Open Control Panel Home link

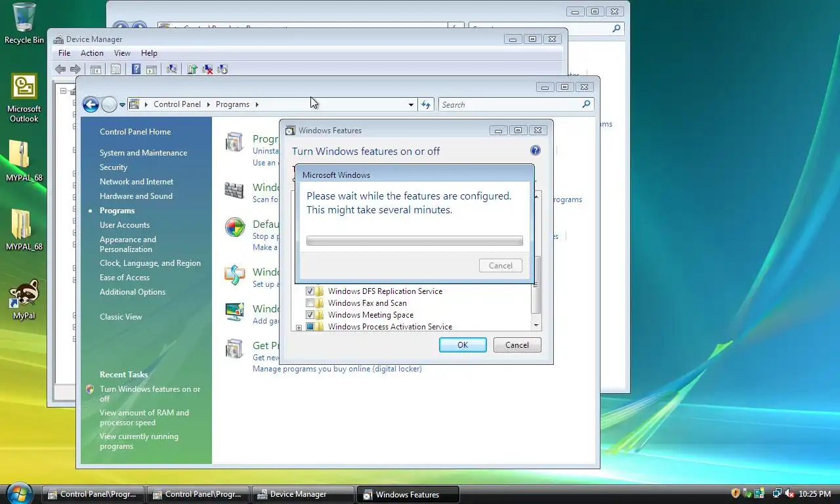tap(135, 132)
